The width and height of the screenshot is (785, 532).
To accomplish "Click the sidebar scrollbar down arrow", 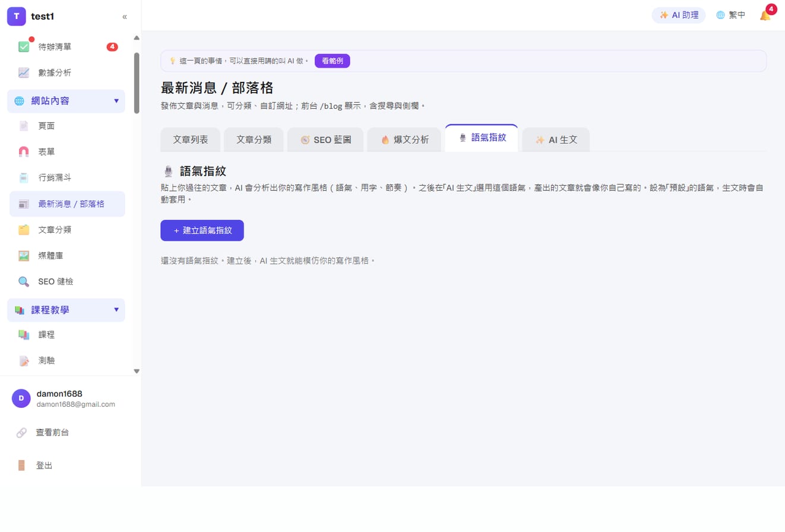I will pyautogui.click(x=137, y=371).
